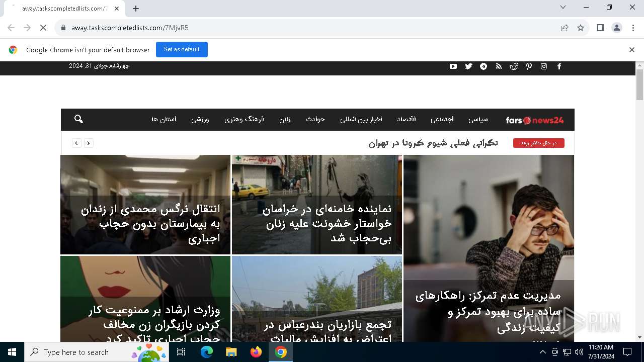Open اقتصاد menu item
The width and height of the screenshot is (644, 362).
point(407,119)
